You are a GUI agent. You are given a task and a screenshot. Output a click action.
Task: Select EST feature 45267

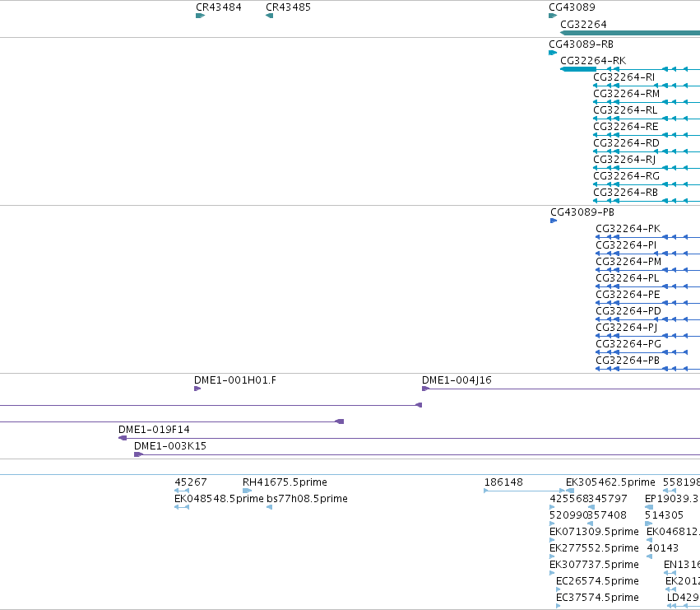tap(191, 482)
